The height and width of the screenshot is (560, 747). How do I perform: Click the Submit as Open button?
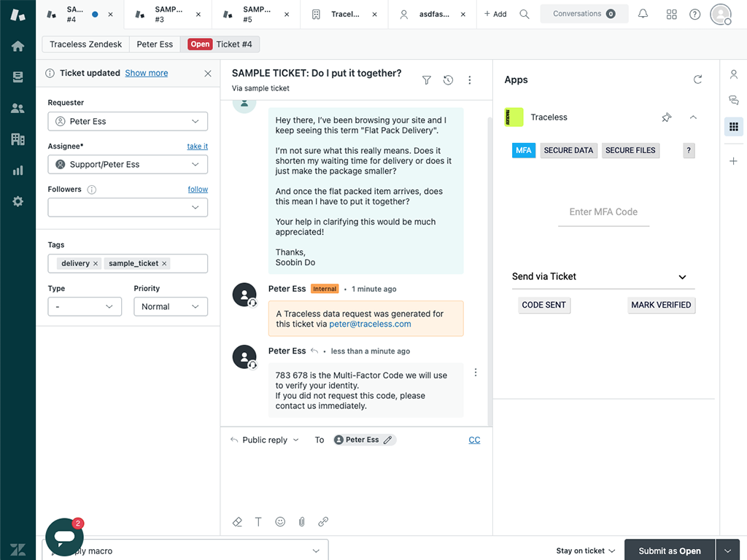pos(669,551)
